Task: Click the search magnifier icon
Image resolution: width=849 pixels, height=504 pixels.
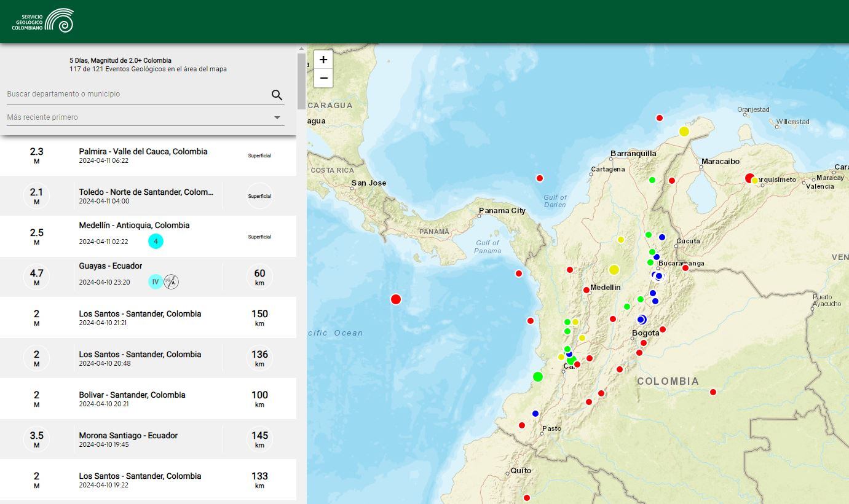Action: 277,95
